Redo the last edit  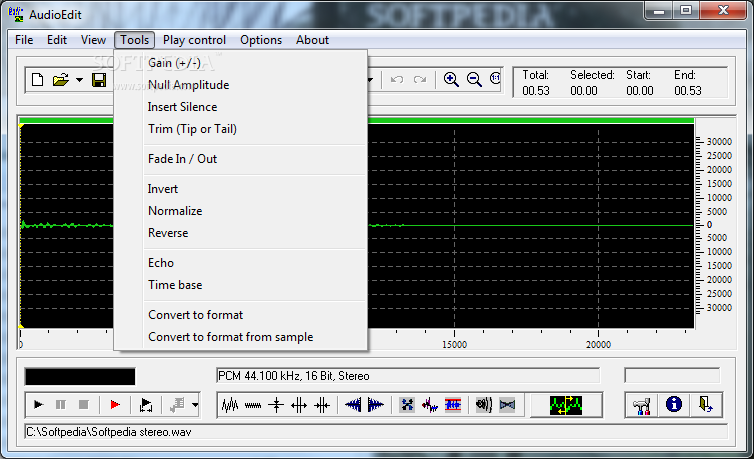click(x=420, y=79)
